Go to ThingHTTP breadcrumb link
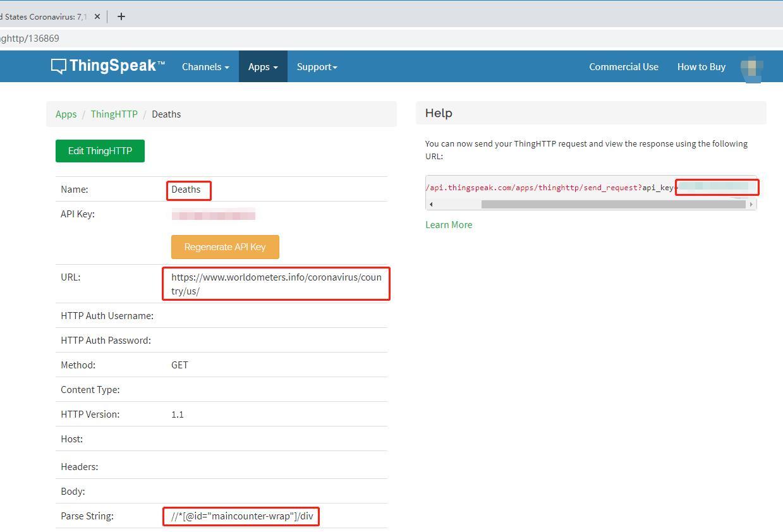The height and width of the screenshot is (532, 783). coord(114,114)
